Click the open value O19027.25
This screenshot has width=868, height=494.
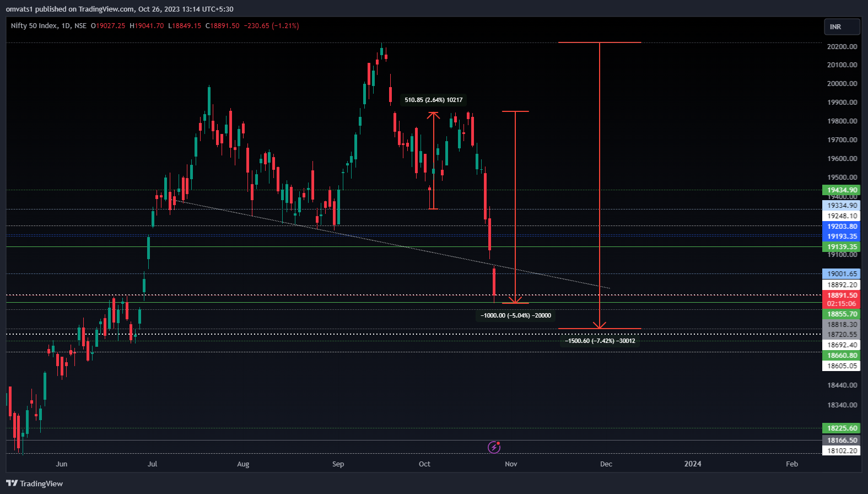(108, 26)
